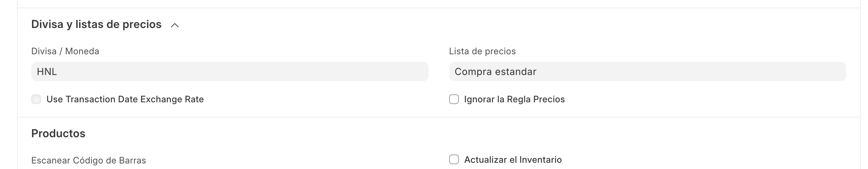This screenshot has width=868, height=169.
Task: Click the Ignorar la Regla Precios label
Action: tap(514, 100)
